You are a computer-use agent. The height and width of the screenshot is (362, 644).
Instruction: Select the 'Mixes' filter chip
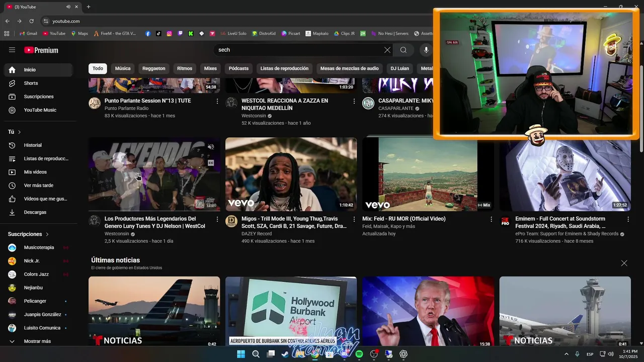[x=210, y=68]
